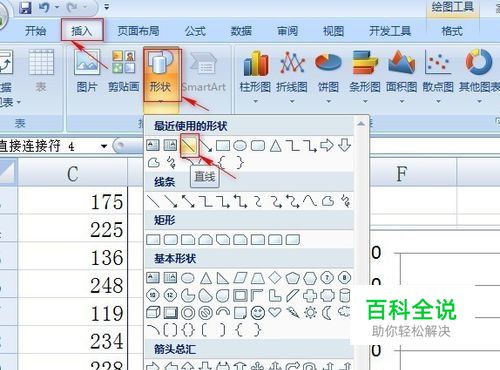Choose the curve shape in the 线条 section
500x370 pixels.
[310, 201]
